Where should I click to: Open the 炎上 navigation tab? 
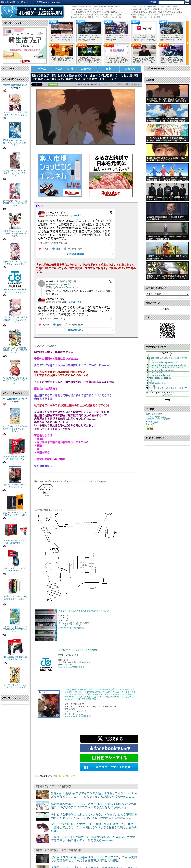[108, 68]
